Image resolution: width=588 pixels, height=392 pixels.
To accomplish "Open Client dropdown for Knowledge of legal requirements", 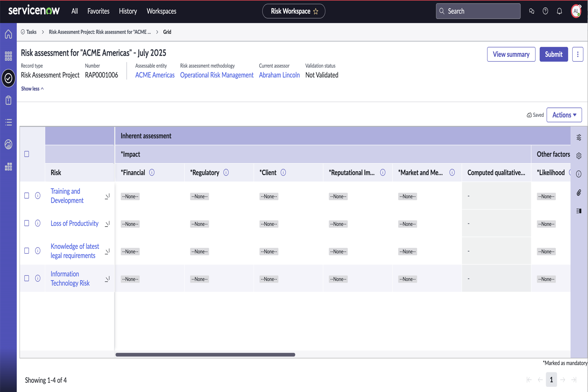I will 269,252.
